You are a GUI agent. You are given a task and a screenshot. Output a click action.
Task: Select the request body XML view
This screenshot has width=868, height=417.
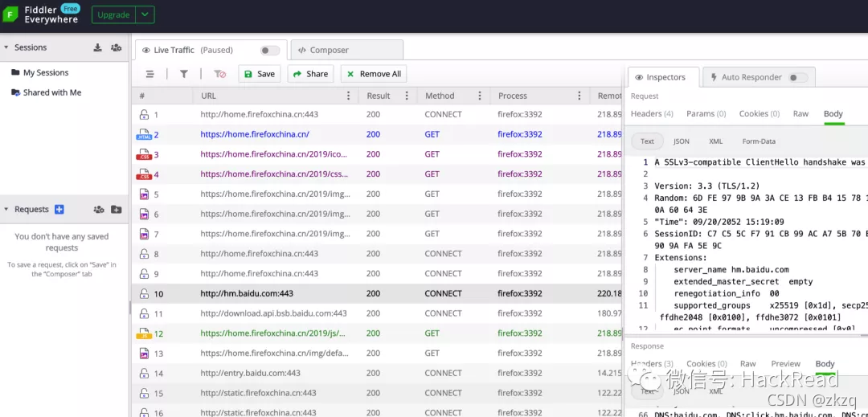click(x=716, y=141)
